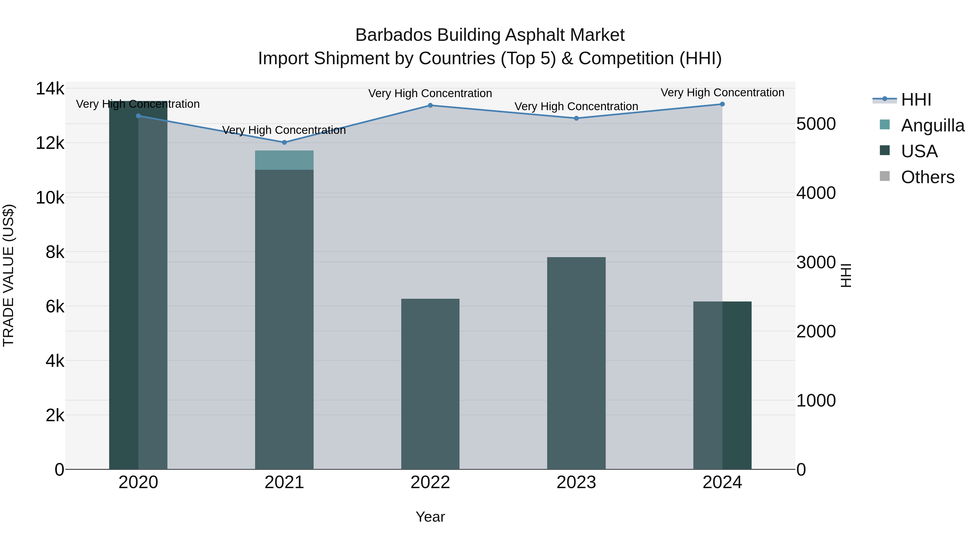Click the 1000 right axis tick

pyautogui.click(x=816, y=401)
